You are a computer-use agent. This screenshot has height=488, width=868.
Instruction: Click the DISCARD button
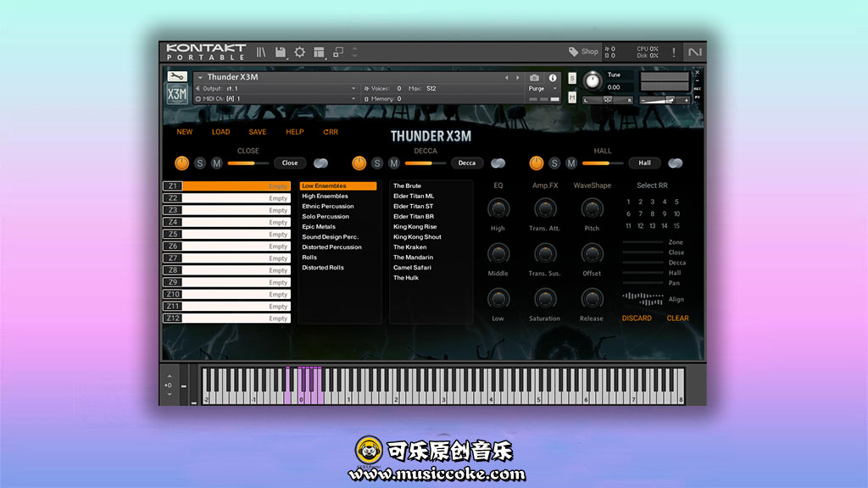[637, 319]
